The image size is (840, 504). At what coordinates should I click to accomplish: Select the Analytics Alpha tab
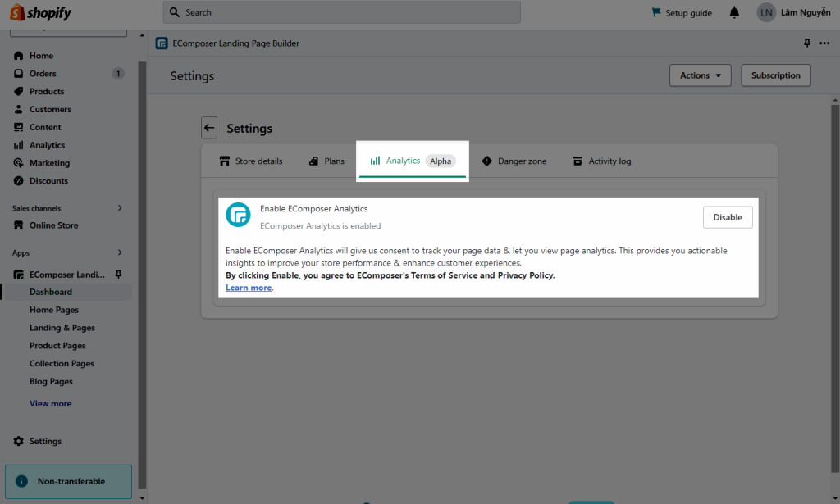tap(413, 161)
